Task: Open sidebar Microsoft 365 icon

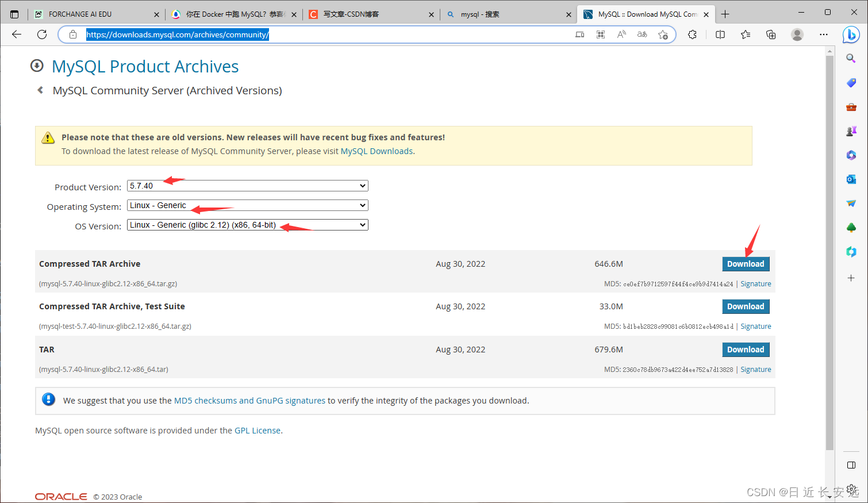Action: pos(851,155)
